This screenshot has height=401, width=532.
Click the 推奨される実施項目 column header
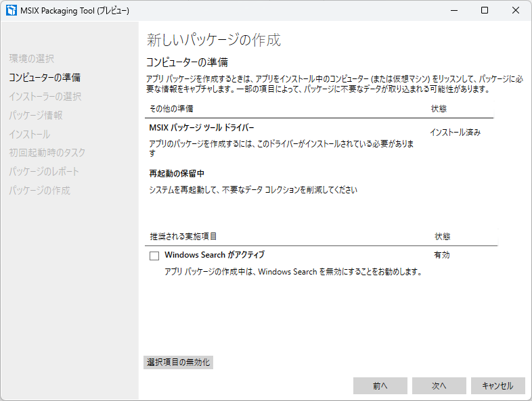pos(183,236)
